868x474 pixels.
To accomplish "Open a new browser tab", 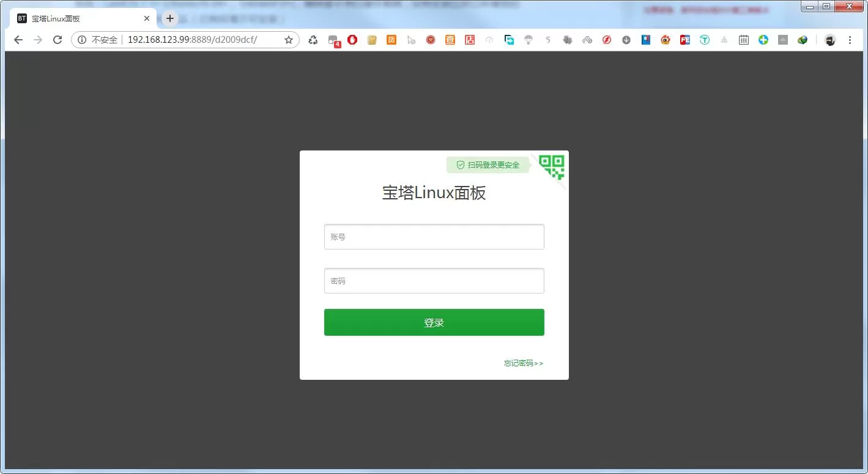I will [170, 18].
